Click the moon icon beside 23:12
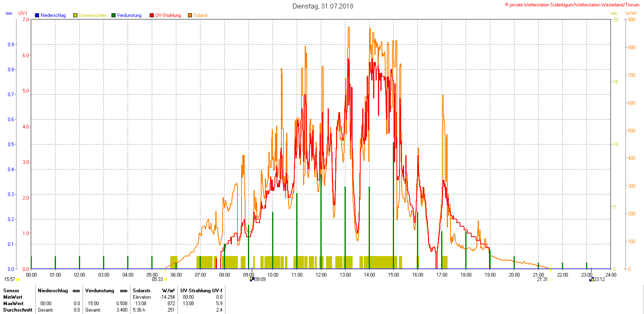The image size is (644, 314). (x=591, y=279)
